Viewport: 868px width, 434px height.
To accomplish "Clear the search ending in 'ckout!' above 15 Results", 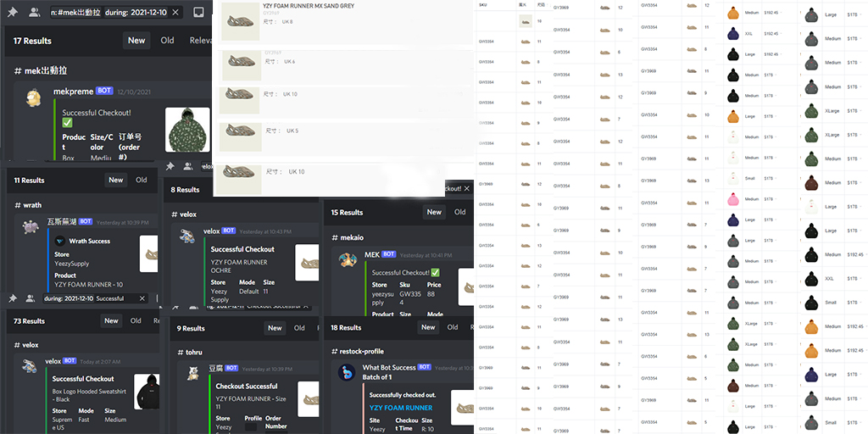I will (467, 189).
